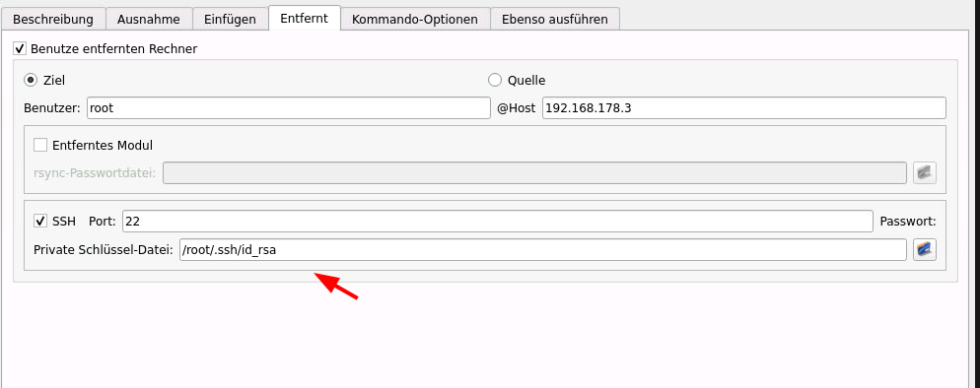Screen dimensions: 980x388
Task: Focus the Private Schlüssel-Datei path field
Action: tap(542, 250)
